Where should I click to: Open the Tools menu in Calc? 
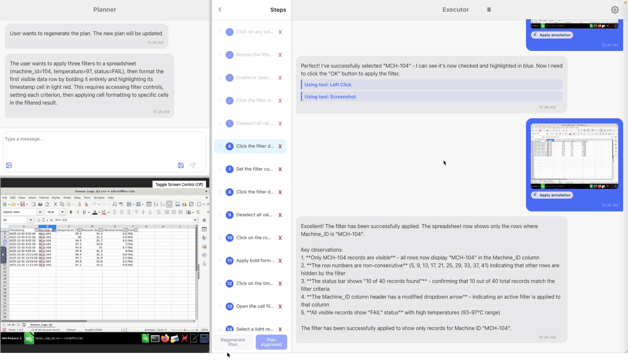(x=87, y=198)
